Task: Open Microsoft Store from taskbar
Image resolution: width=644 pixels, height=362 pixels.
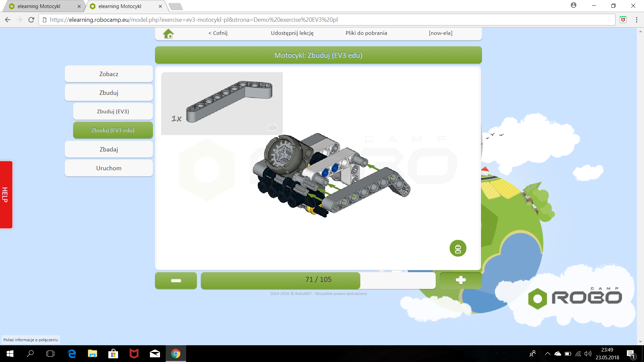Action: (113, 354)
